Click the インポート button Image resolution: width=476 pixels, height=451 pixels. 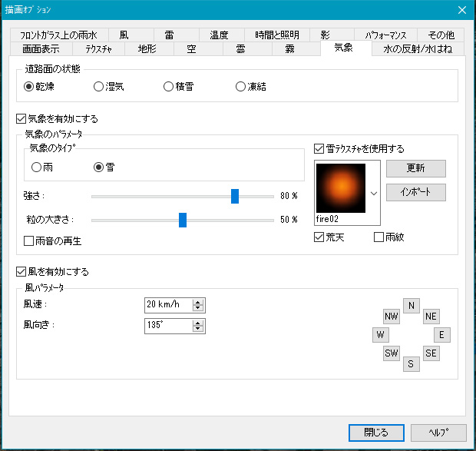(416, 192)
